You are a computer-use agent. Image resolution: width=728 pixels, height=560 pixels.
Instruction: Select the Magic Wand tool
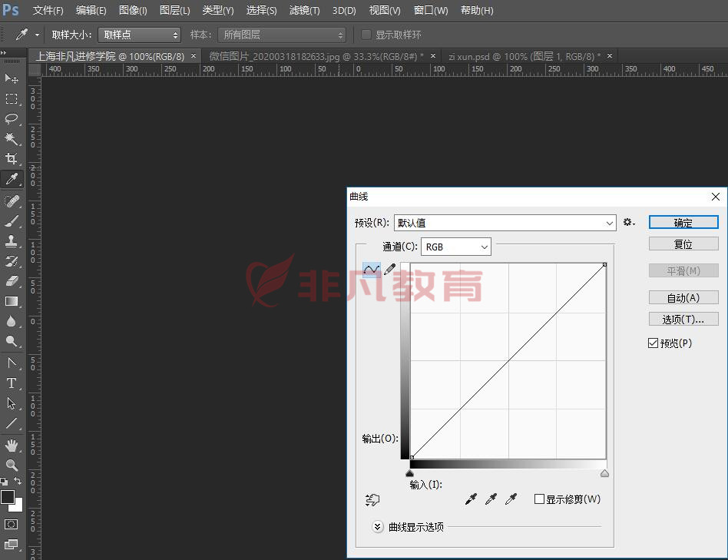point(12,139)
